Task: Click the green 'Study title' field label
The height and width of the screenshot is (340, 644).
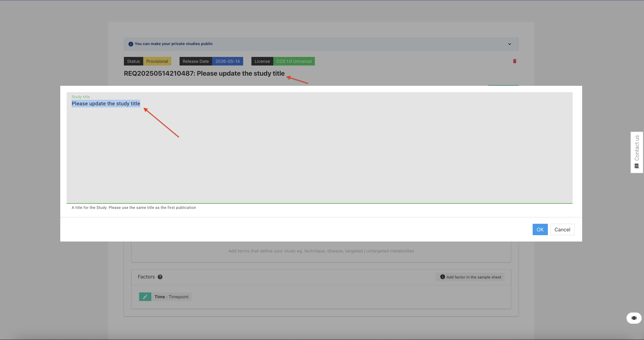Action: 81,97
